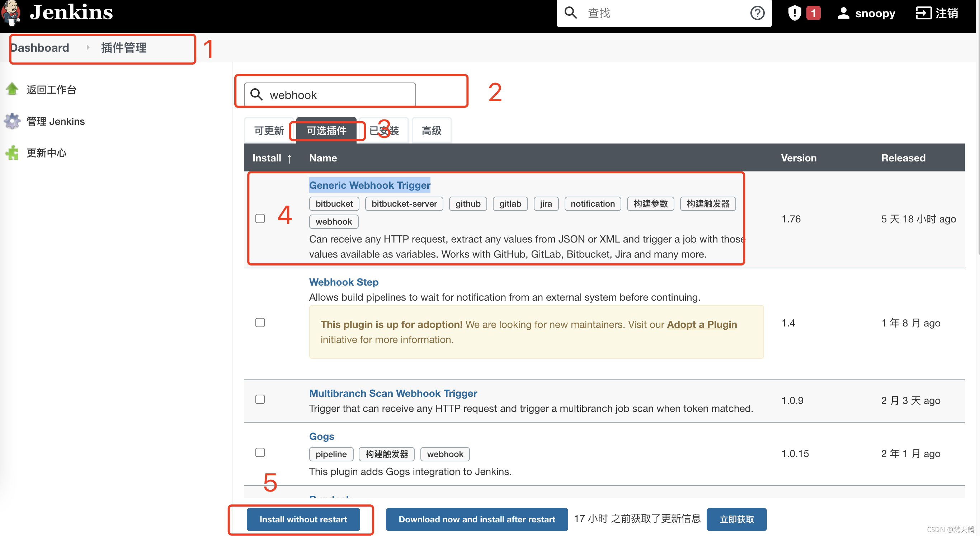Open the 更新中心 sidebar link
Viewport: 980px width, 536px height.
click(46, 152)
